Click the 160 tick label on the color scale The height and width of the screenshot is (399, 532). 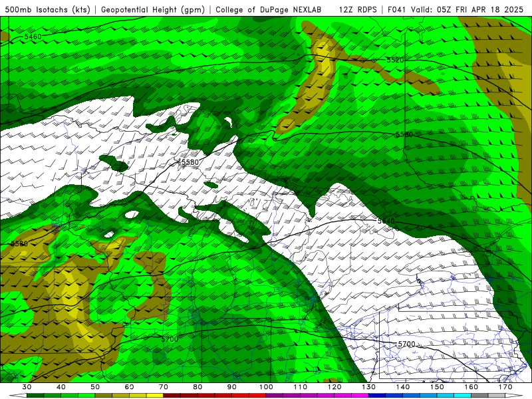click(471, 387)
